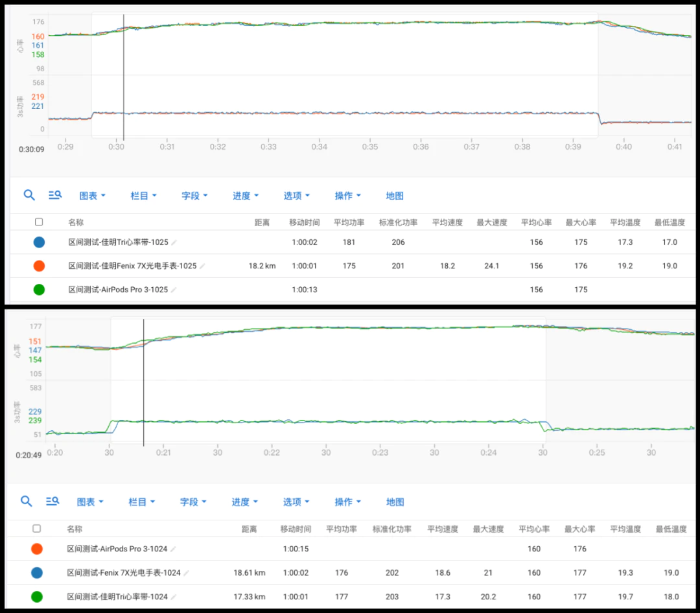Switch to 地图 above the 1024 table
This screenshot has width=700, height=613.
tap(395, 502)
